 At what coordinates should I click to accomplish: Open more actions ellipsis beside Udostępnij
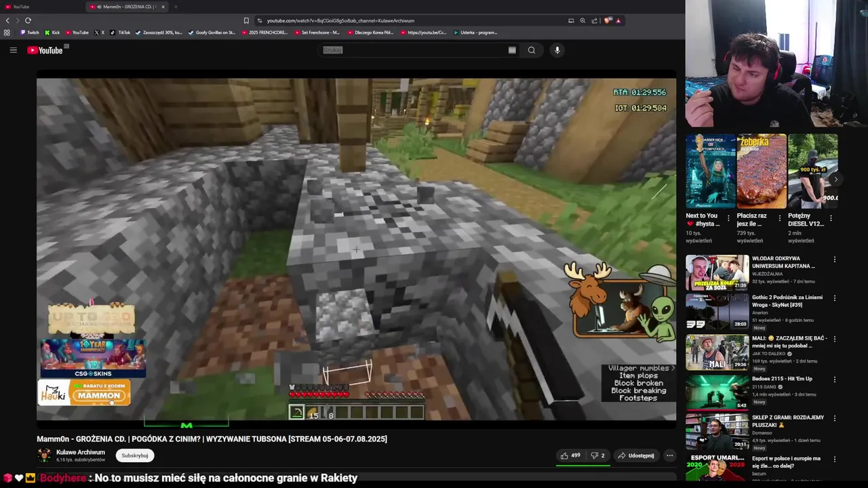coord(669,455)
